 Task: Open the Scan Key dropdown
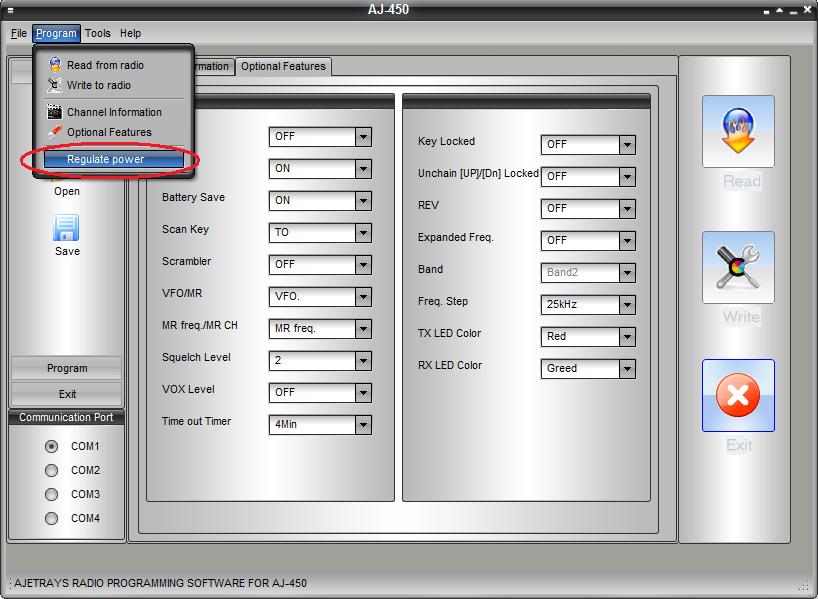pyautogui.click(x=363, y=233)
